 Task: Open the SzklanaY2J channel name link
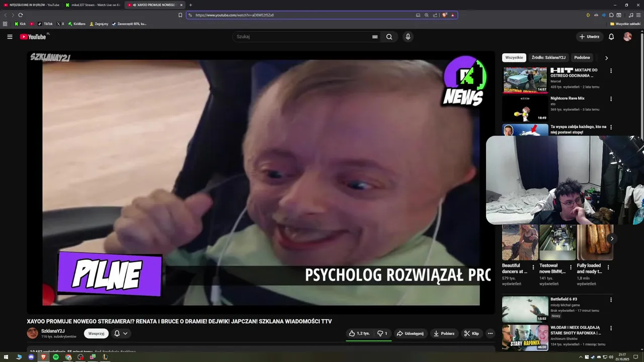point(53,331)
